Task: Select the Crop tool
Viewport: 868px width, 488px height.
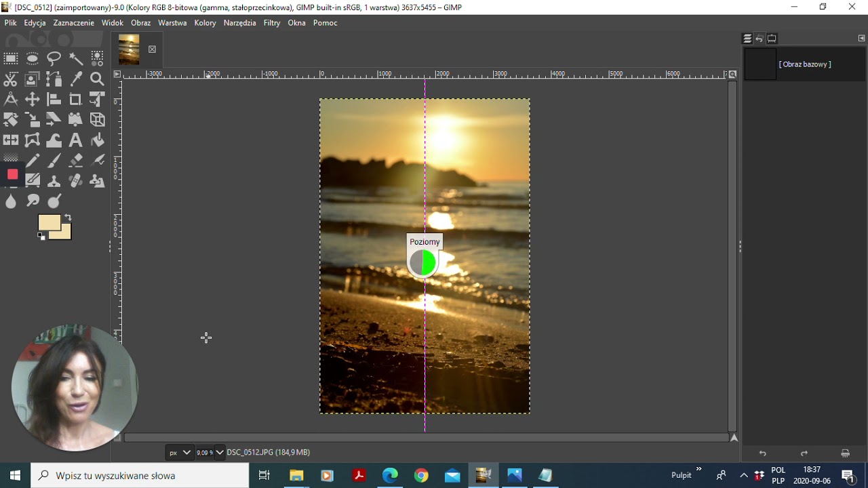Action: [76, 100]
